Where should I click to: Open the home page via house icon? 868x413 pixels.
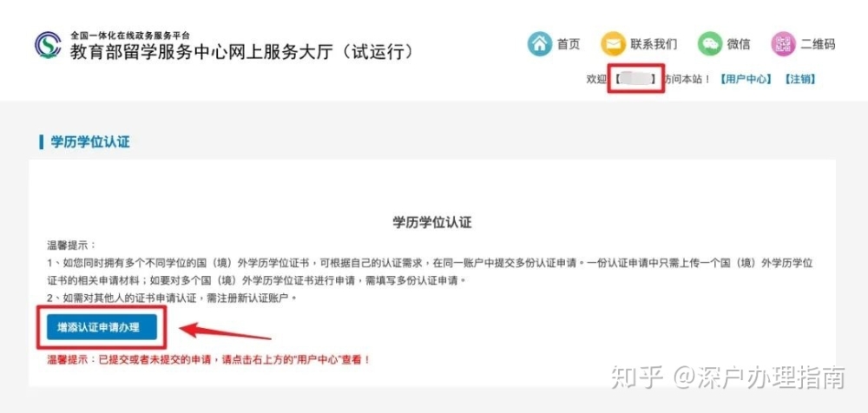tap(540, 44)
